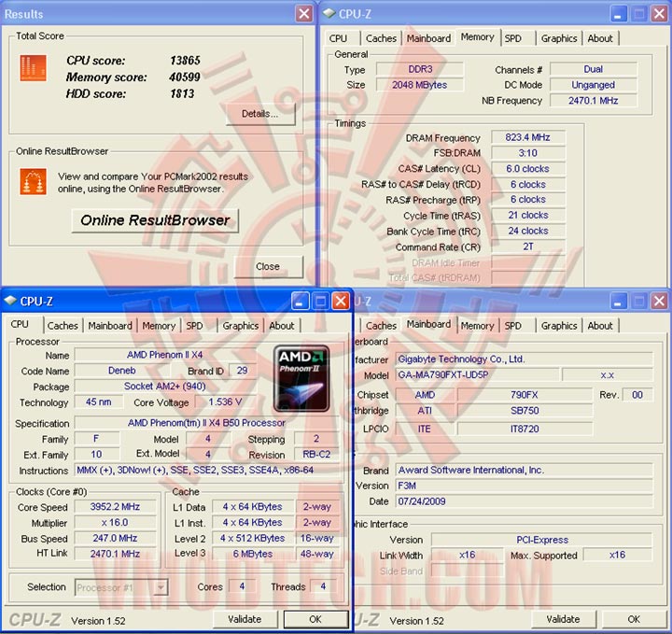This screenshot has width=672, height=634.
Task: Close the Results dialog with Close button
Action: pyautogui.click(x=268, y=266)
